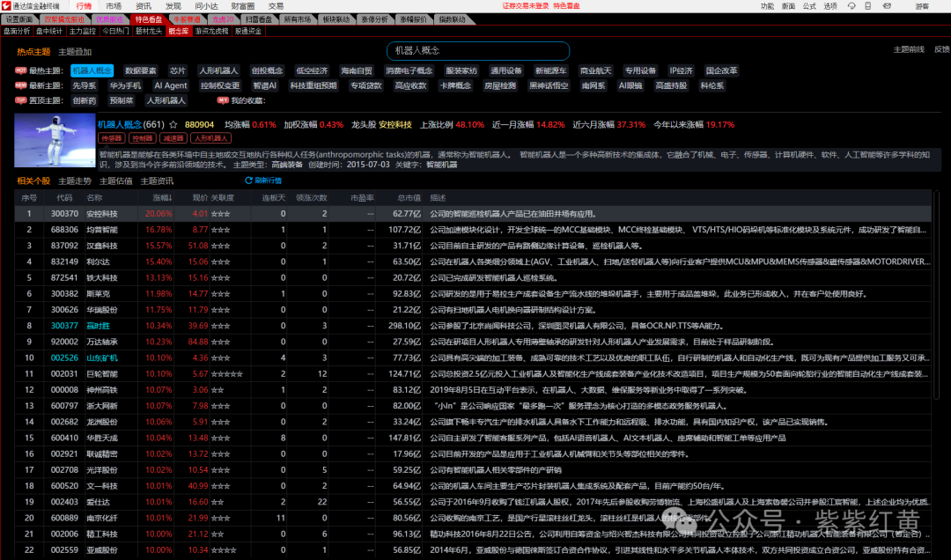The width and height of the screenshot is (951, 560).
Task: Switch to the 主题叠加 tab
Action: point(75,52)
